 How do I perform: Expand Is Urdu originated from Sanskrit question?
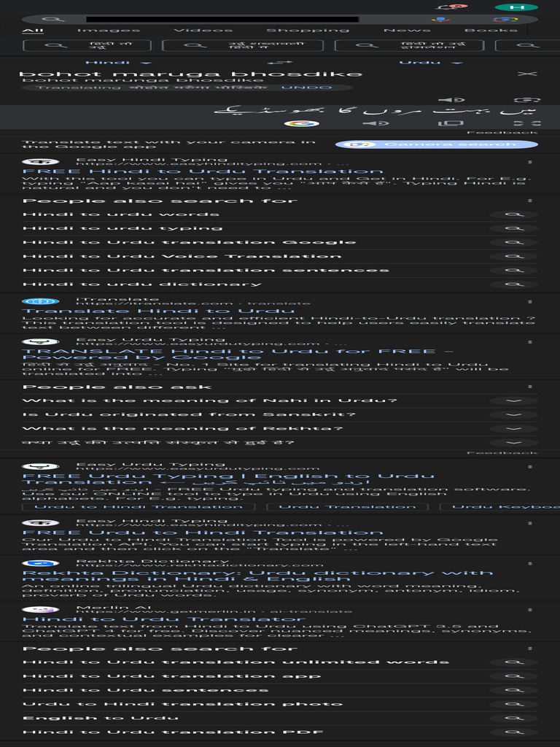(514, 415)
